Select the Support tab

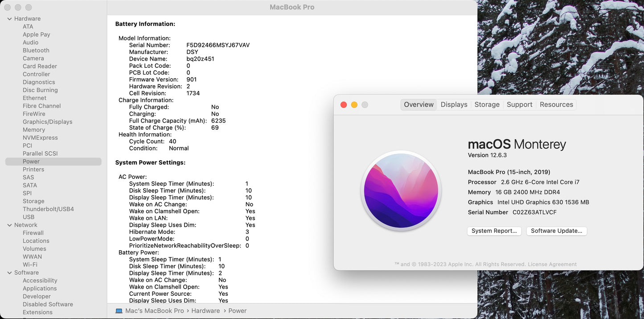tap(519, 104)
